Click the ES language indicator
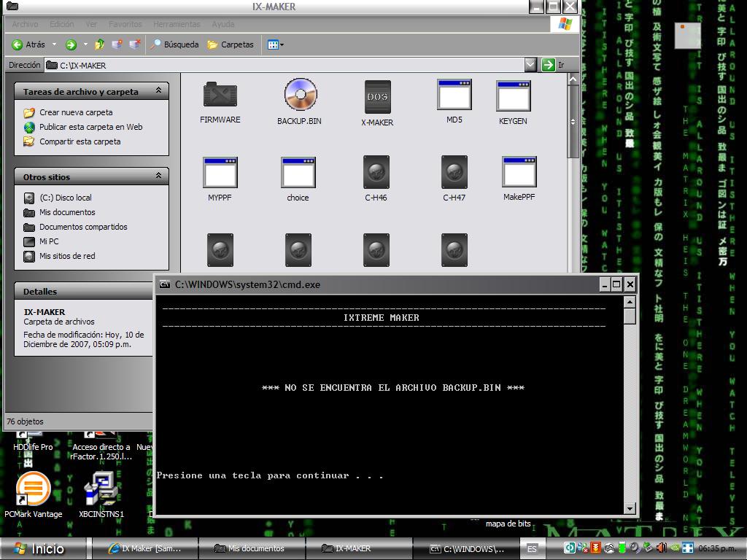This screenshot has width=747, height=560. (x=532, y=549)
